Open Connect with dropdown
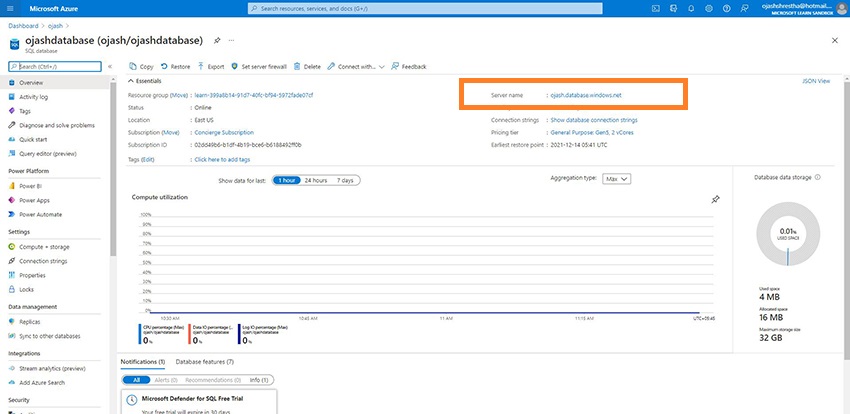850x414 pixels. pos(356,67)
